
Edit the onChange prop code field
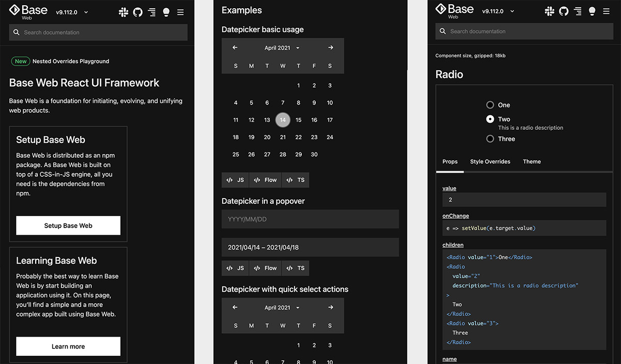point(524,228)
